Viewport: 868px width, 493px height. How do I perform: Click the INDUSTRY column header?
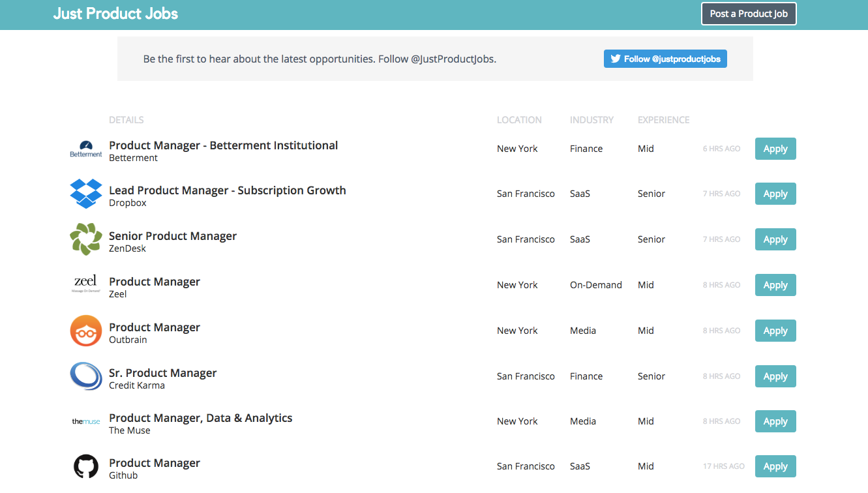point(591,120)
